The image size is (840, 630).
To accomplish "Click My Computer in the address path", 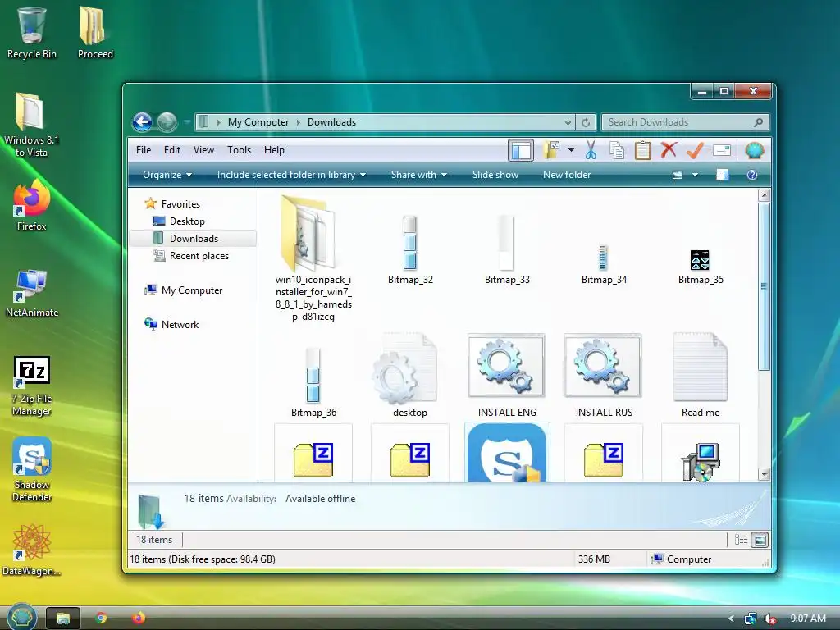I will point(258,122).
